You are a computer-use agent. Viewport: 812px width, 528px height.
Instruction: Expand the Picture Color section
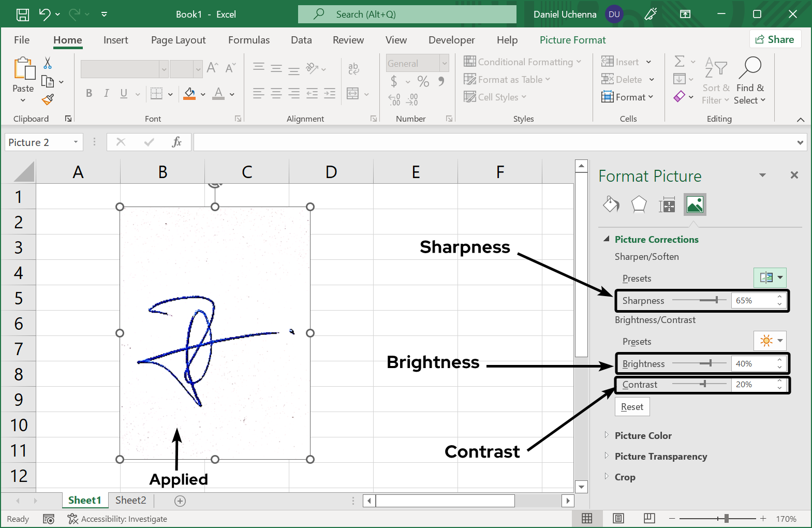pyautogui.click(x=643, y=435)
